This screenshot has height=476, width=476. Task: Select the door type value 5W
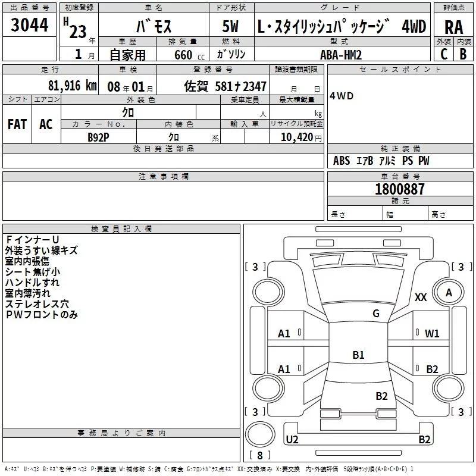[230, 26]
